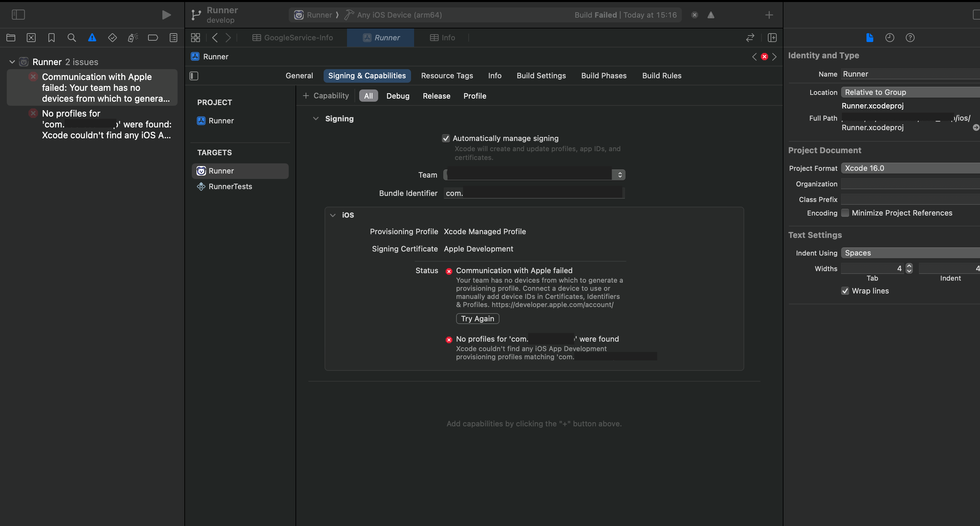Open the Project navigator folder icon
The width and height of the screenshot is (980, 526).
coord(11,37)
